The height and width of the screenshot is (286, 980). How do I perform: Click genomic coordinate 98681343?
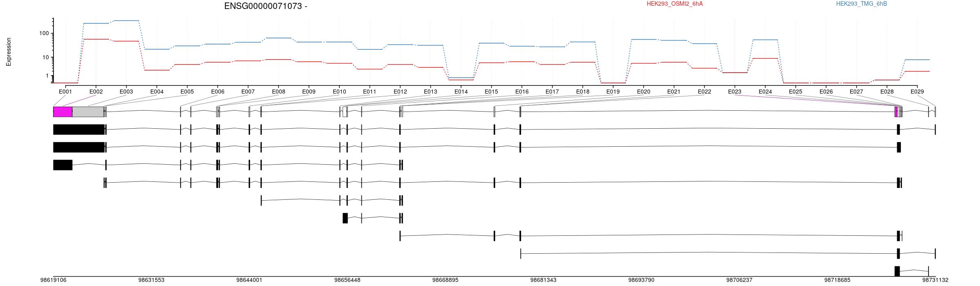click(x=543, y=280)
